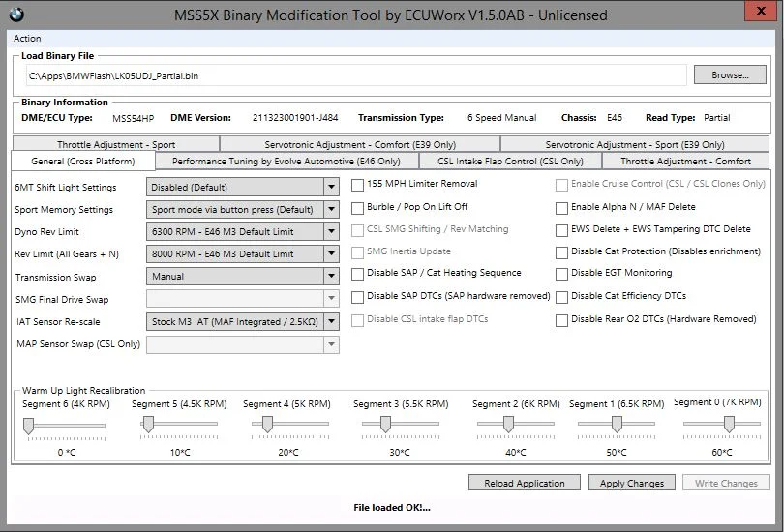Click Segment 5 (4.5K RPM) slider thumb
This screenshot has width=784, height=532.
point(148,425)
